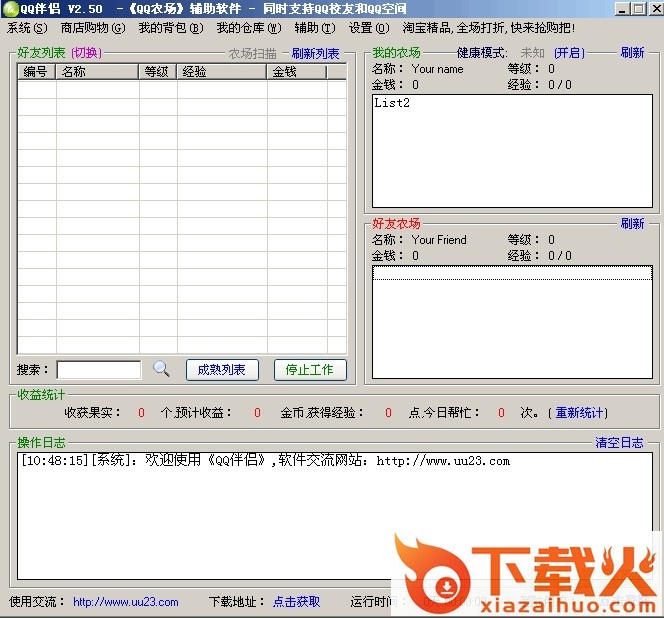Viewport: 664px width, 618px height.
Task: Click the magnifier search icon
Action: (161, 369)
